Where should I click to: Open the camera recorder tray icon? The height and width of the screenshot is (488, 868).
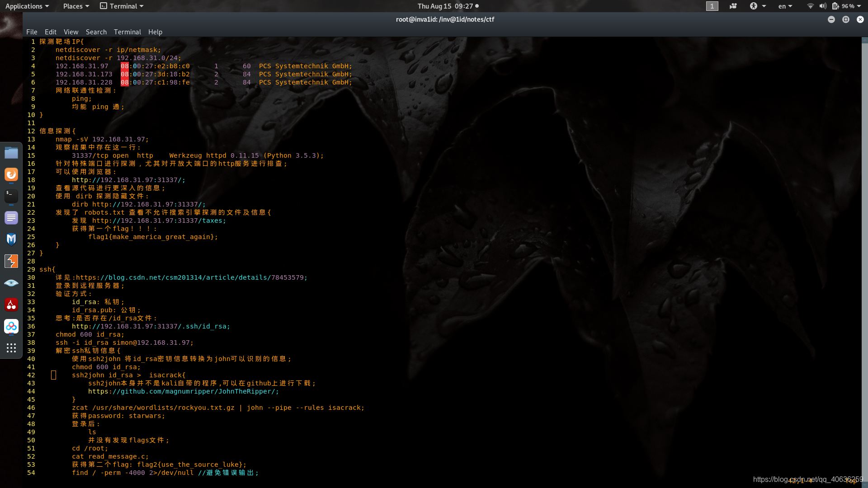pos(733,6)
